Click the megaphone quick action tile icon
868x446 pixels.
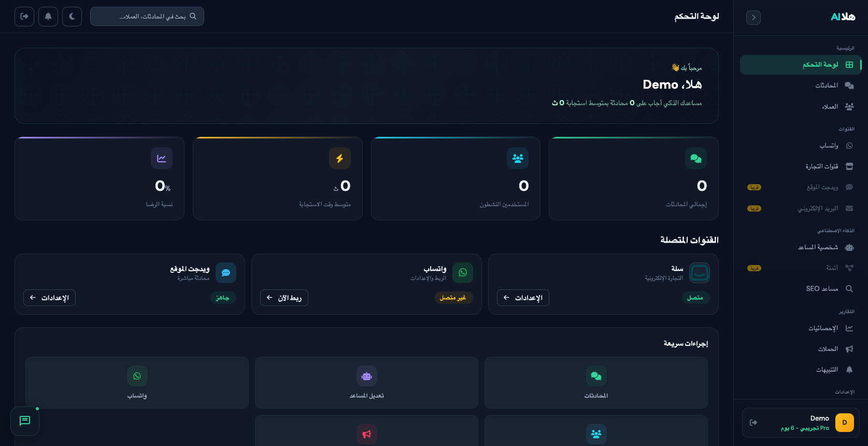point(367,434)
